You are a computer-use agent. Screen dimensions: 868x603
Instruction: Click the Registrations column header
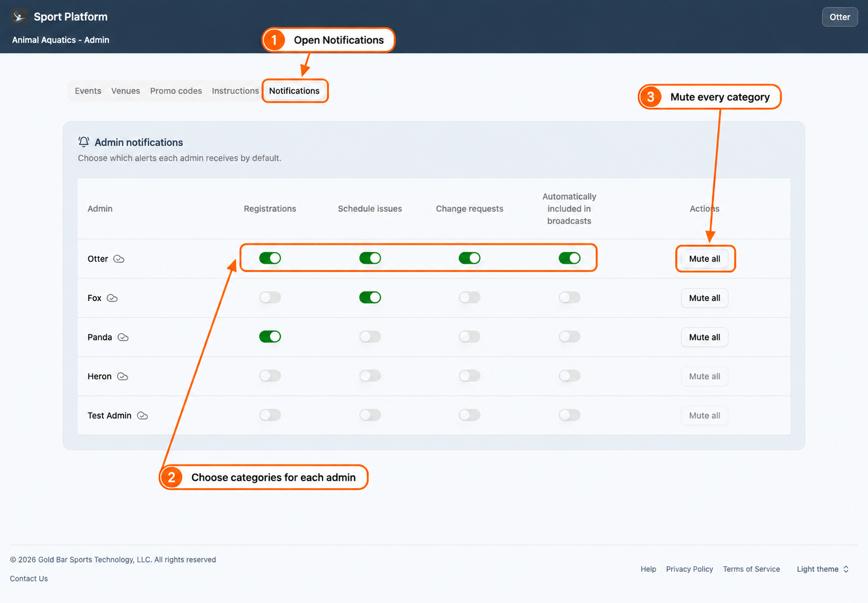click(270, 209)
